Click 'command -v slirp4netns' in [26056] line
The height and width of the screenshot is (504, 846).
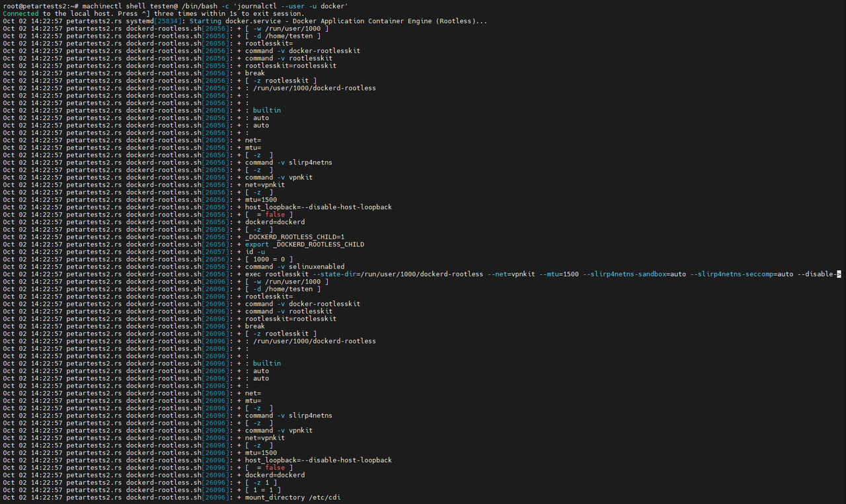tap(289, 162)
